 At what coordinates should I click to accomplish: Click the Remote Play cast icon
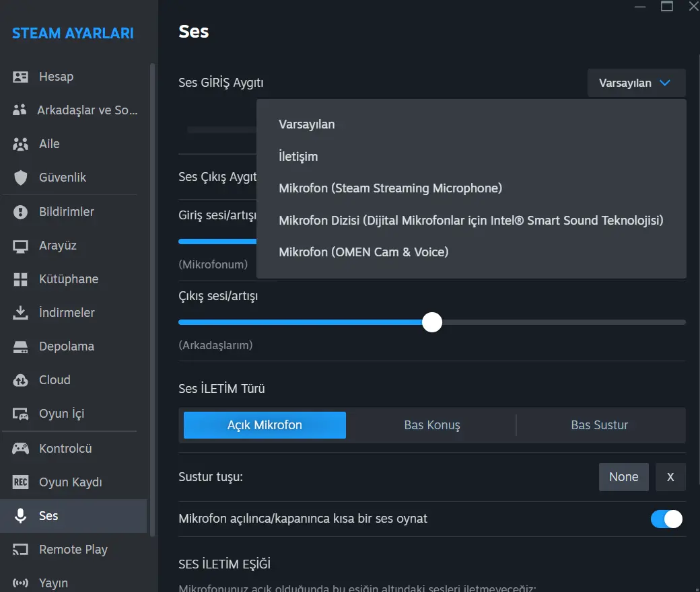coord(20,550)
